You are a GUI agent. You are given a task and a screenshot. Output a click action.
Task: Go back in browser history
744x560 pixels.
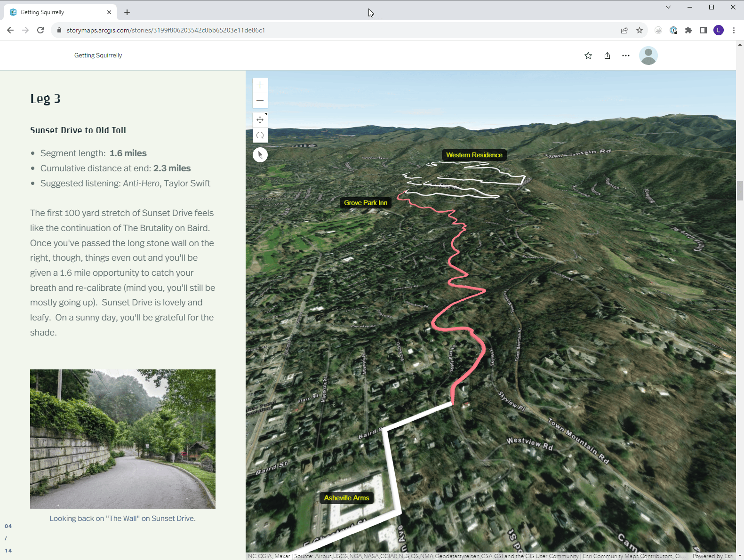(10, 30)
